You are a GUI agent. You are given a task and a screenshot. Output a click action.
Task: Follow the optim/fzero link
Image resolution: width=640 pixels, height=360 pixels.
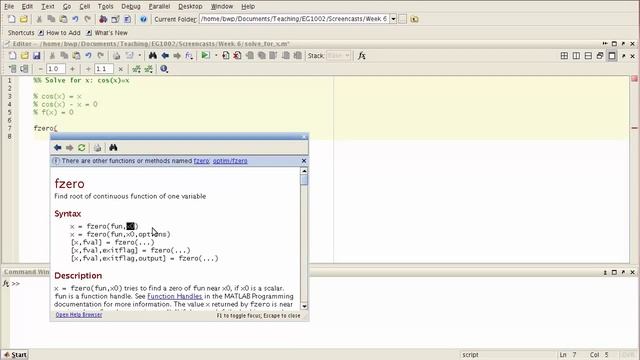click(x=230, y=161)
